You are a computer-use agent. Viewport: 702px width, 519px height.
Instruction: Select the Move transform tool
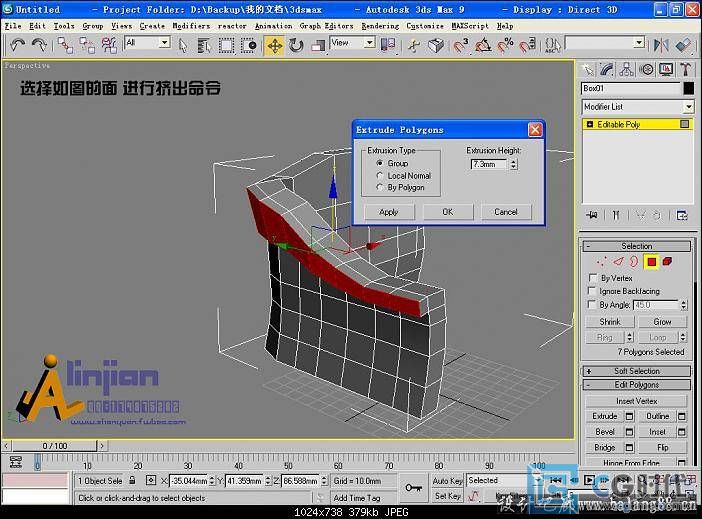click(x=275, y=45)
